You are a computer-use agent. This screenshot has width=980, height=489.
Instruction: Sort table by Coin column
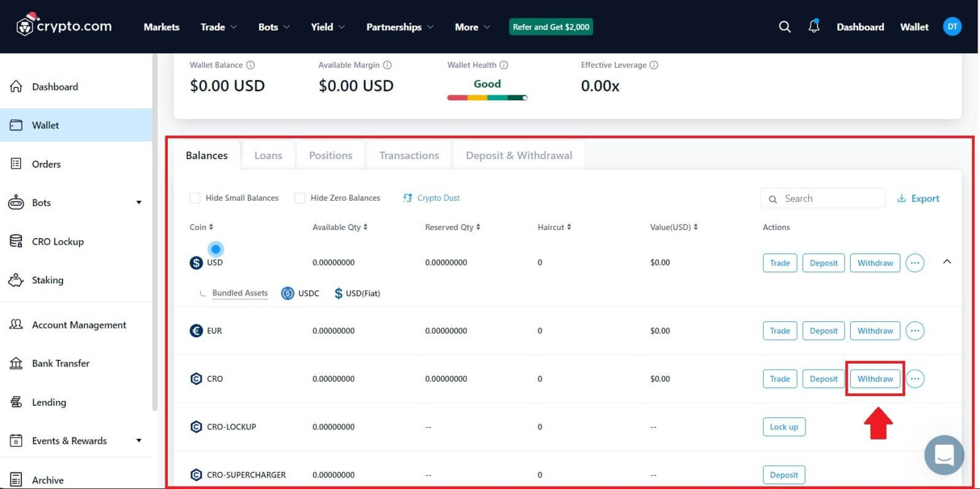tap(201, 227)
